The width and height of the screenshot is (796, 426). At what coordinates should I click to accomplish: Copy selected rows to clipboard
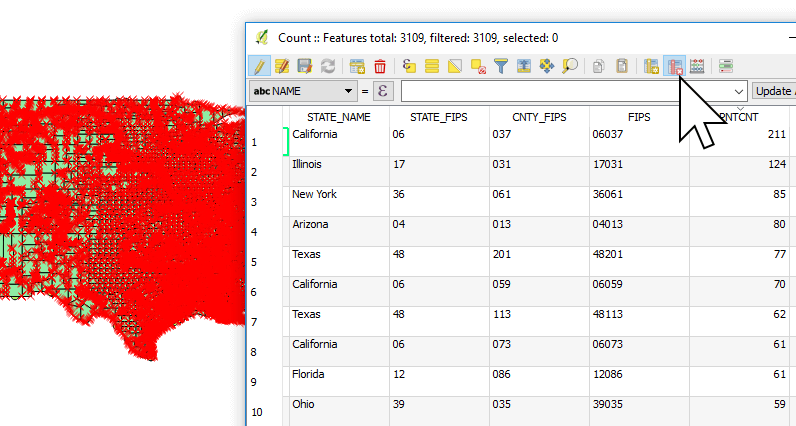pyautogui.click(x=599, y=66)
